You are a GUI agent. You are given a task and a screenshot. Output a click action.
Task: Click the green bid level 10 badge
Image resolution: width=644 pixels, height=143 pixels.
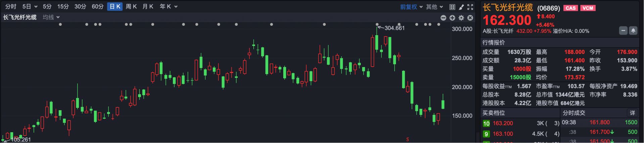pos(486,124)
